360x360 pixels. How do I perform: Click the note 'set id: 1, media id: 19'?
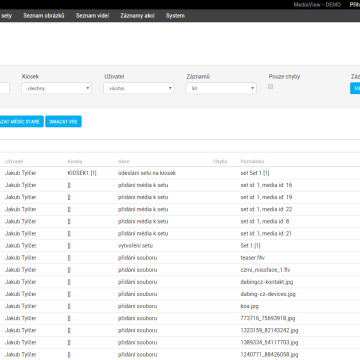point(266,197)
